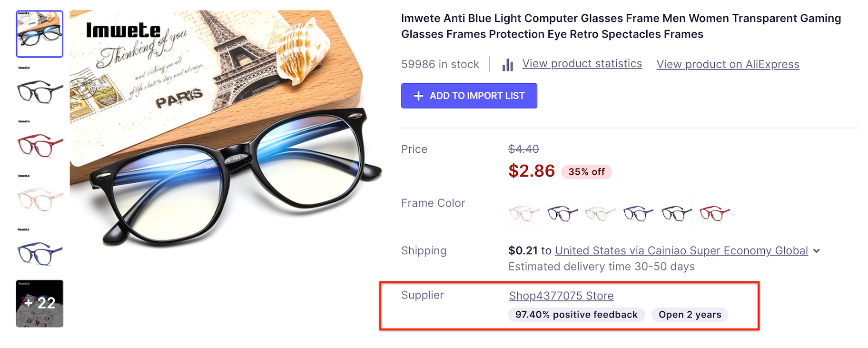Select the blue glasses thumbnail
Image resolution: width=868 pixels, height=348 pixels.
[39, 253]
